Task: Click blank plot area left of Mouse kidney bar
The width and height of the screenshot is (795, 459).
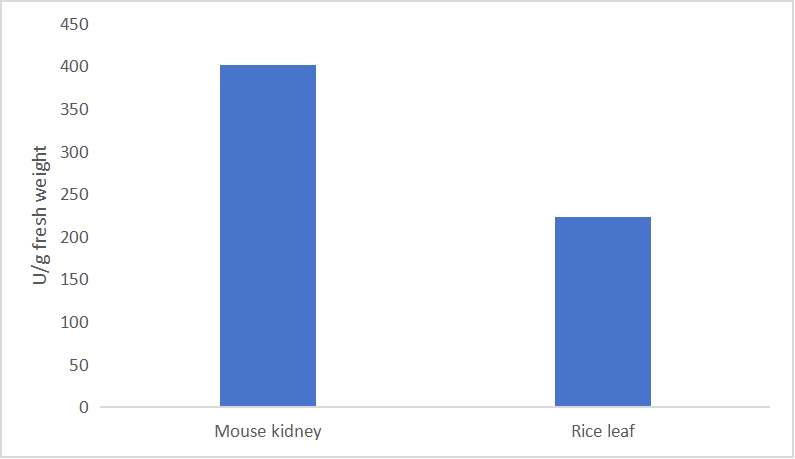Action: click(160, 250)
